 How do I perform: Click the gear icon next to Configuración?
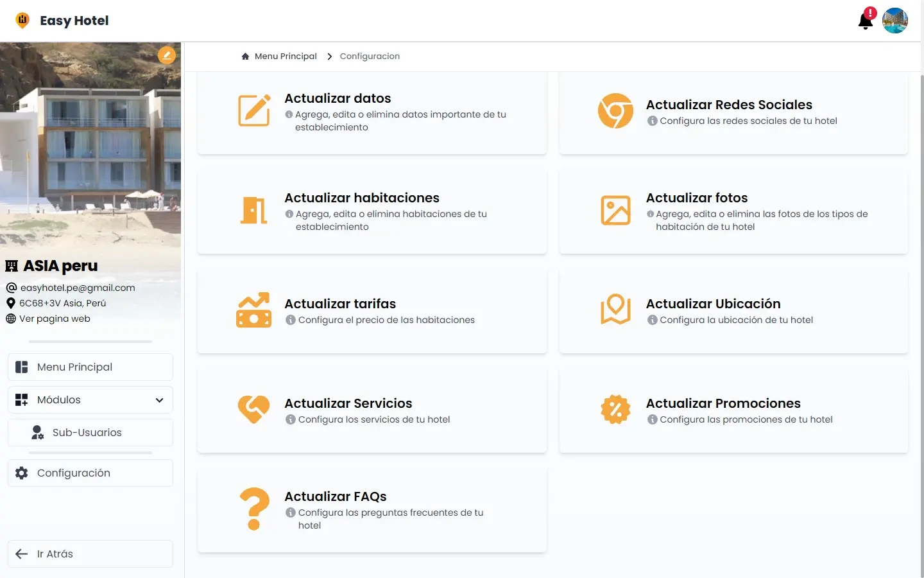(21, 473)
